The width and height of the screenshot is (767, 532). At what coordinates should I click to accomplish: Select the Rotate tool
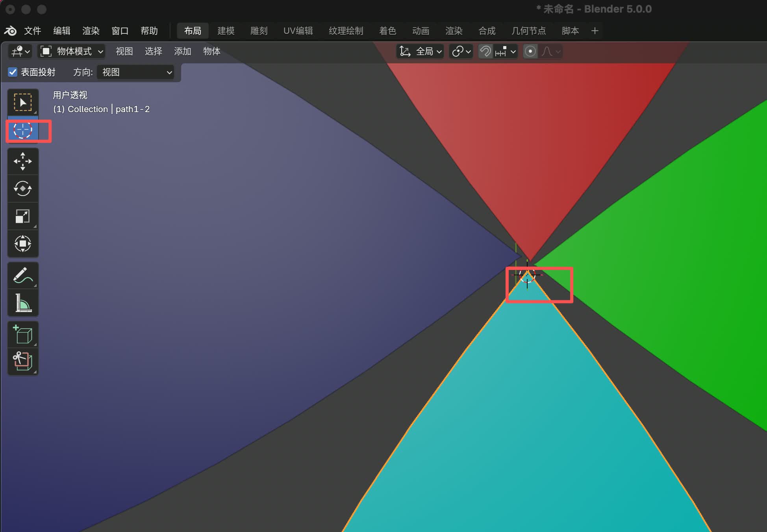pyautogui.click(x=23, y=188)
